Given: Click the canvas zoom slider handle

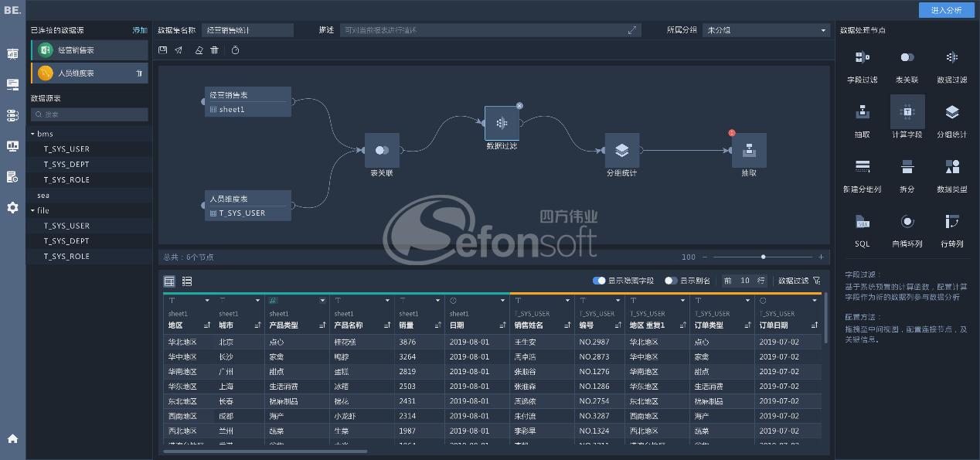Looking at the screenshot, I should pos(764,257).
